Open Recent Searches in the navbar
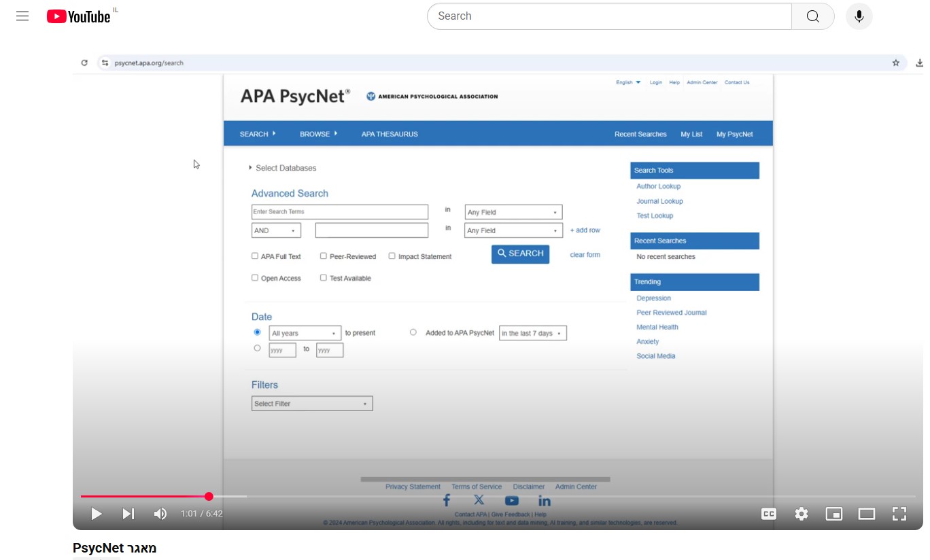930x560 pixels. [x=640, y=134]
